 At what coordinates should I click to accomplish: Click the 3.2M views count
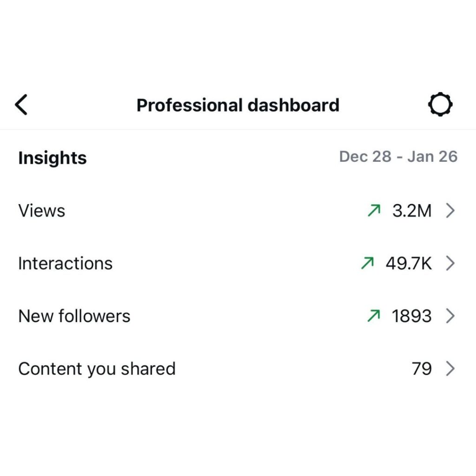pyautogui.click(x=412, y=211)
